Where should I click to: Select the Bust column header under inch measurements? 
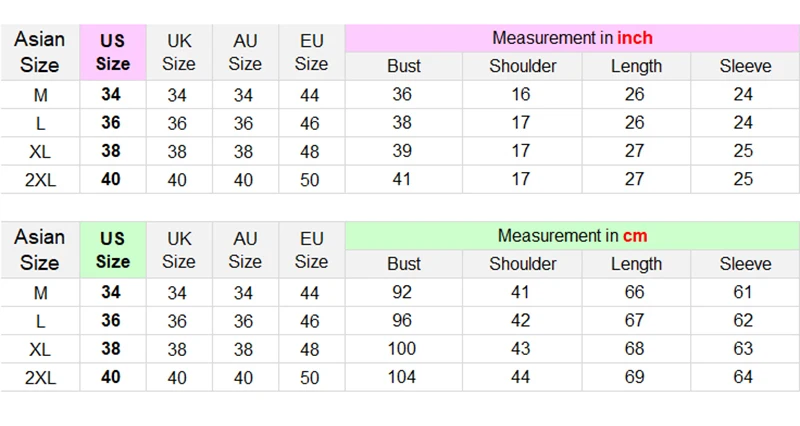[404, 67]
